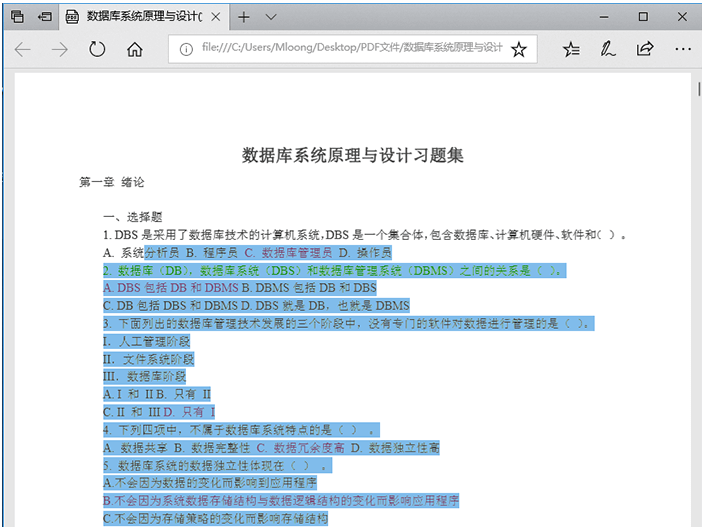
Task: Add this page to favorites star
Action: (x=519, y=49)
